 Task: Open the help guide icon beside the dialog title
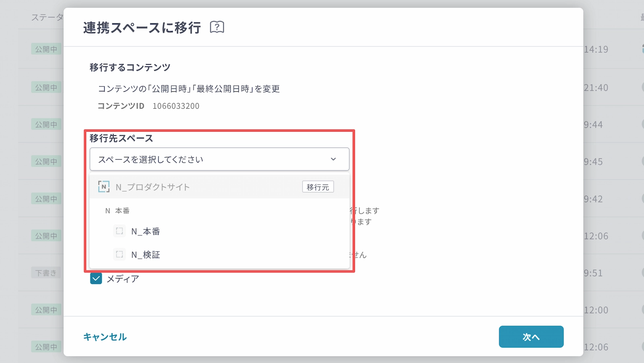(x=217, y=27)
